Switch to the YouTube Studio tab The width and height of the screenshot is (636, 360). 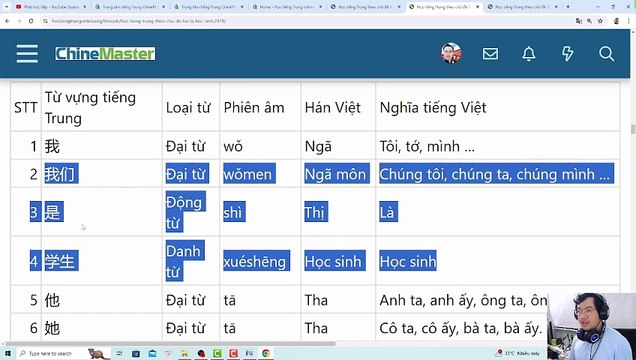(51, 7)
